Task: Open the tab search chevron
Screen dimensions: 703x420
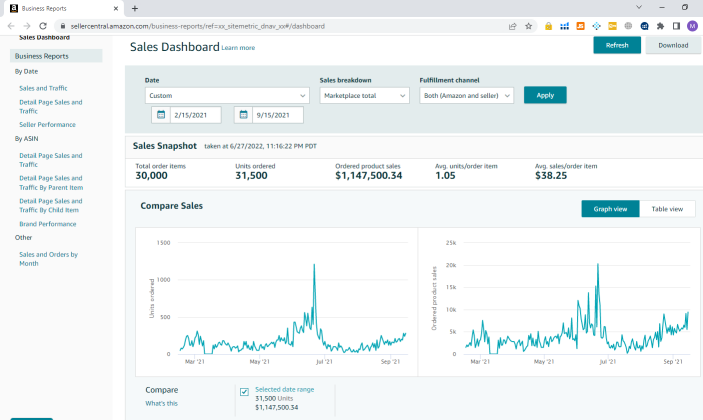Action: click(x=639, y=7)
